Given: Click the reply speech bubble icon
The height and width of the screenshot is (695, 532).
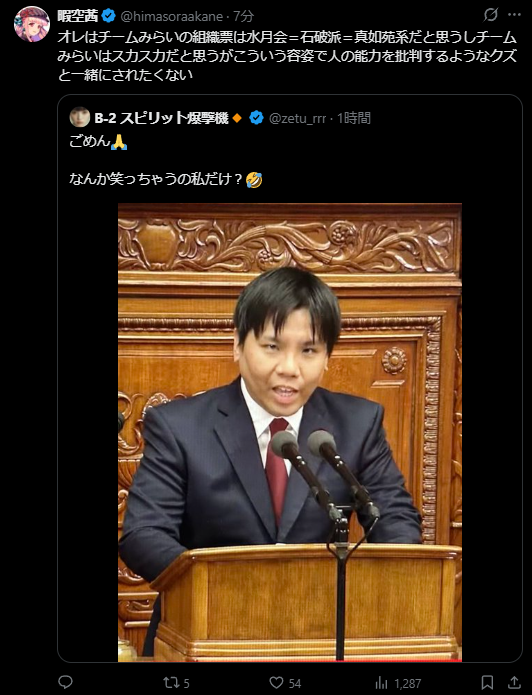Looking at the screenshot, I should (x=65, y=682).
